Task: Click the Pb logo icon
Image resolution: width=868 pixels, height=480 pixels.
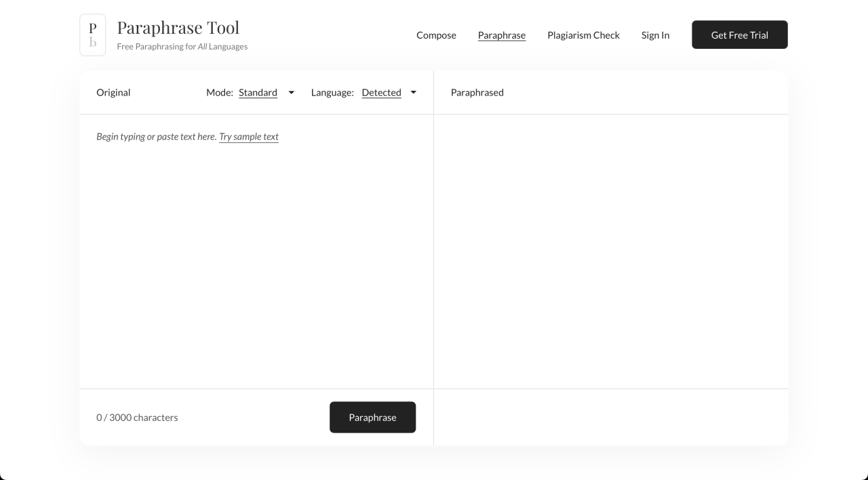Action: [93, 35]
